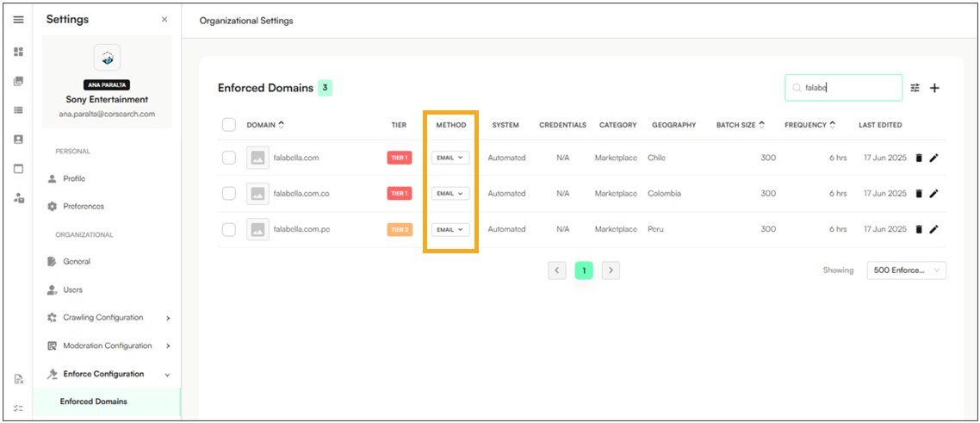The image size is (980, 423).
Task: Select page 1 in pagination
Action: pos(584,271)
